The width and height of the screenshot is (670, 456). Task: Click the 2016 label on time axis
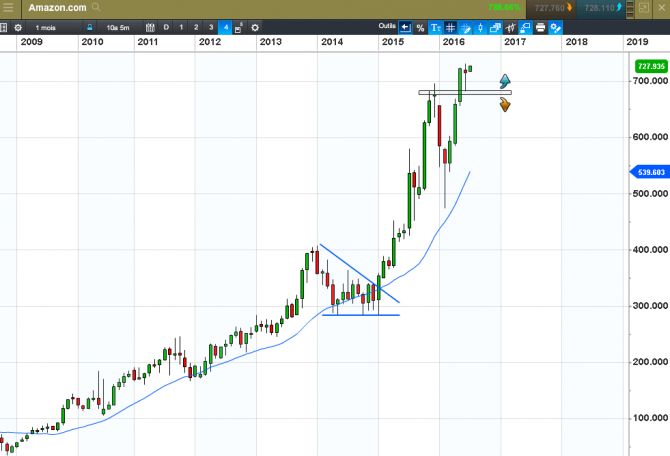click(453, 42)
